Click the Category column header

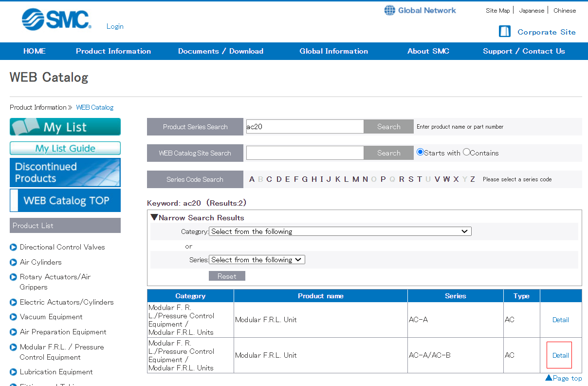click(190, 296)
